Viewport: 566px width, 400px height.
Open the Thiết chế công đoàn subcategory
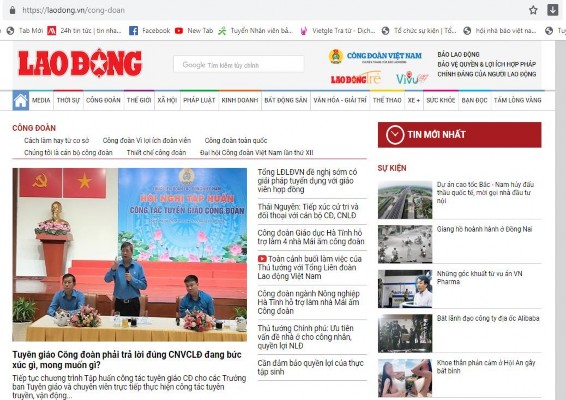[x=156, y=152]
